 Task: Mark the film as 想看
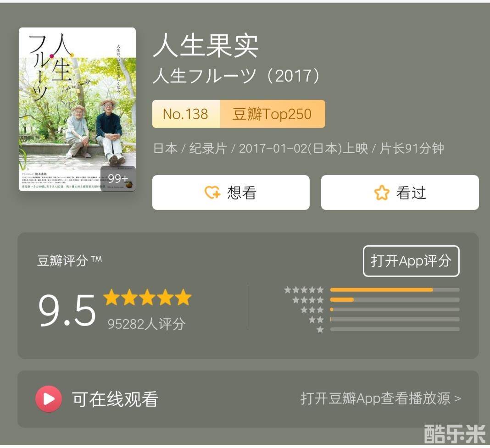231,193
